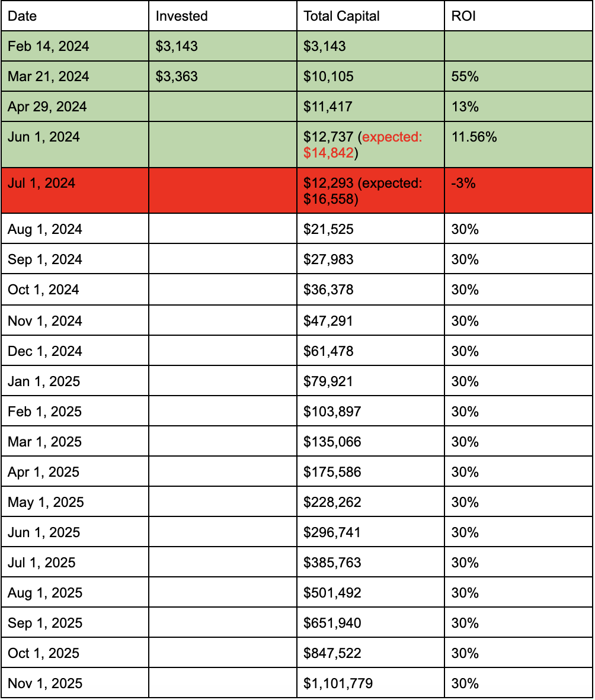Select the $501,492 total capital cell

(x=371, y=592)
